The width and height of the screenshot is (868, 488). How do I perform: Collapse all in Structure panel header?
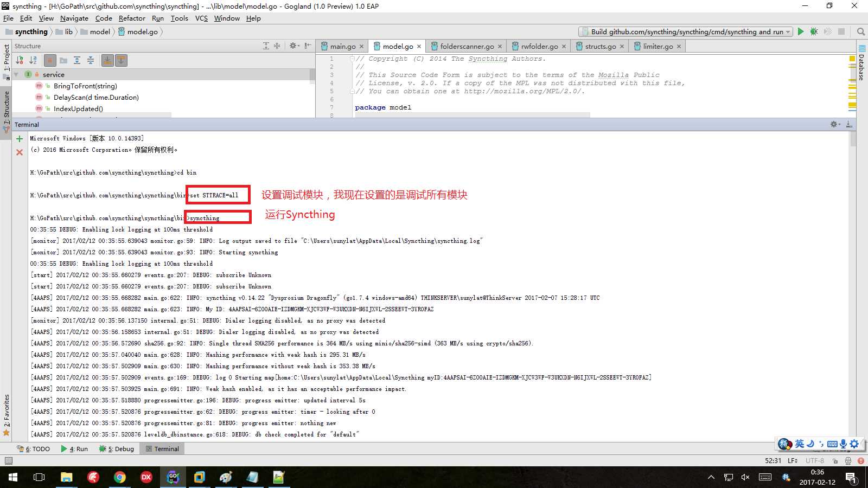click(277, 46)
